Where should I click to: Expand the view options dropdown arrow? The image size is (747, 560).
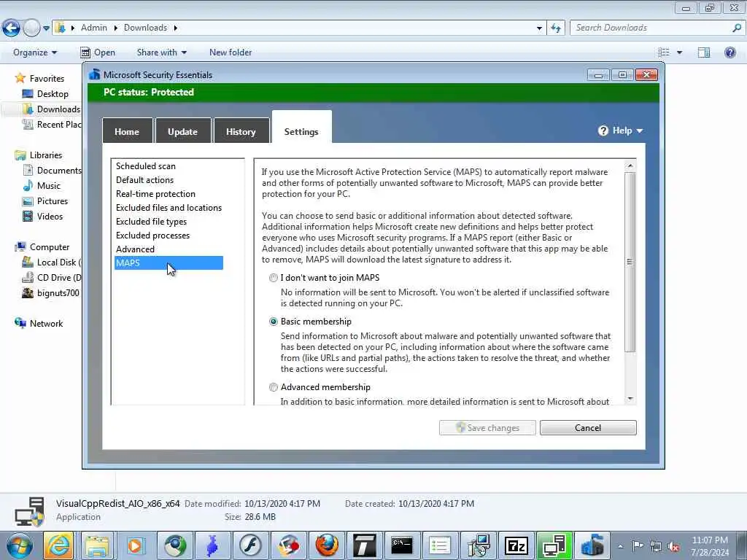tap(679, 52)
